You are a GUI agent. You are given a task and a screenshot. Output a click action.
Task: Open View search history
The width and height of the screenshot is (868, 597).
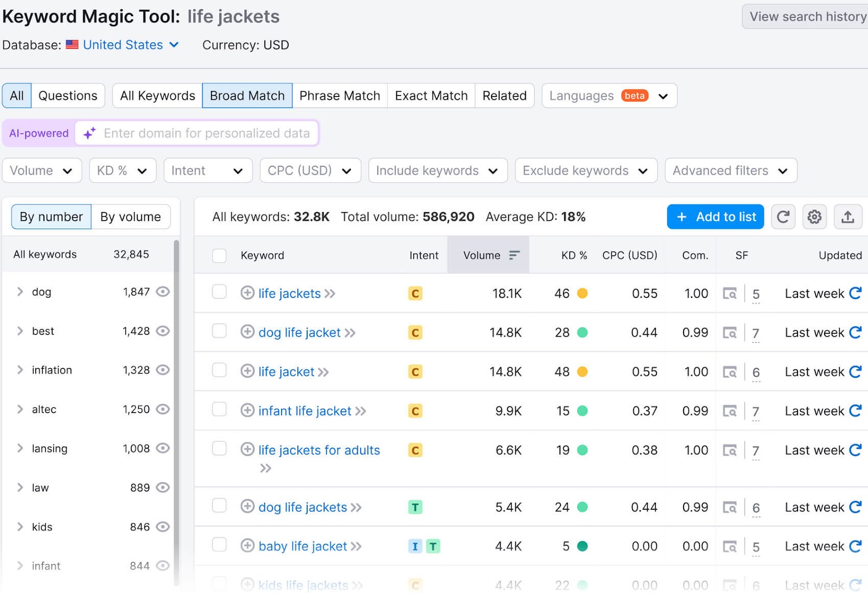point(806,17)
